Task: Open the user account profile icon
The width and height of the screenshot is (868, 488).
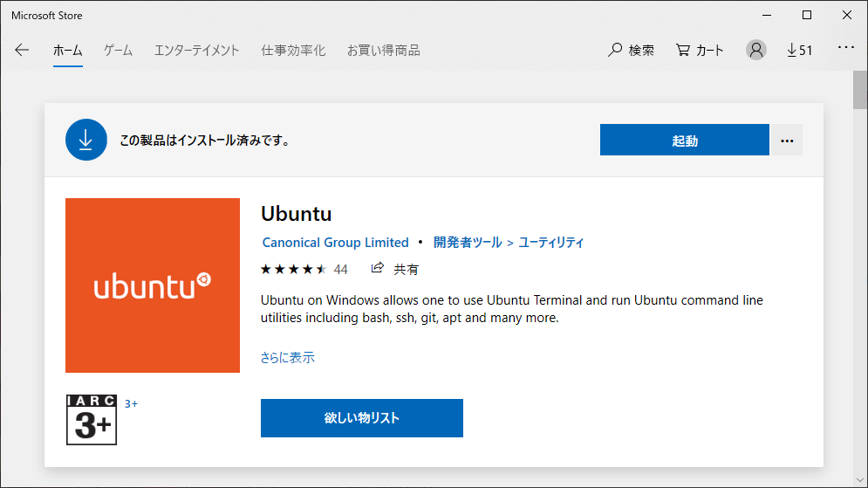Action: pos(755,50)
